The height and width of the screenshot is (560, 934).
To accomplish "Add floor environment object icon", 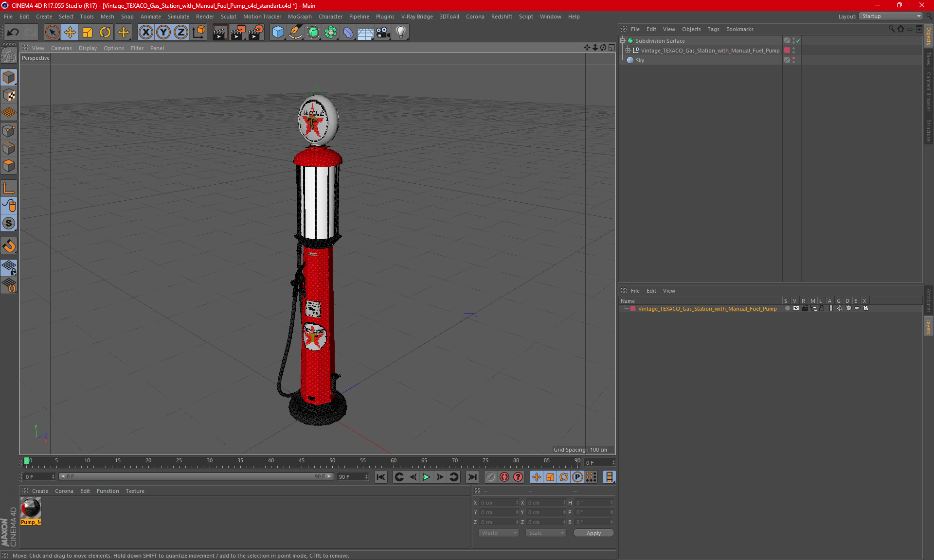I will (365, 32).
